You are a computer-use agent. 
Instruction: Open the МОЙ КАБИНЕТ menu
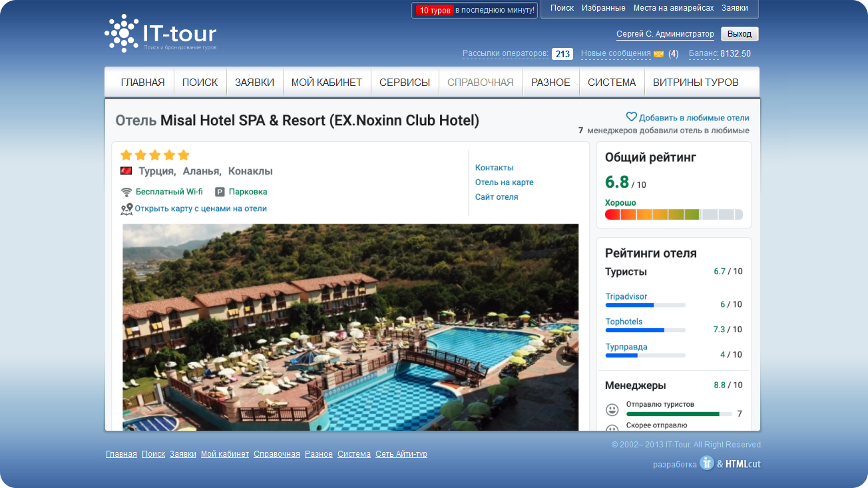pos(327,83)
